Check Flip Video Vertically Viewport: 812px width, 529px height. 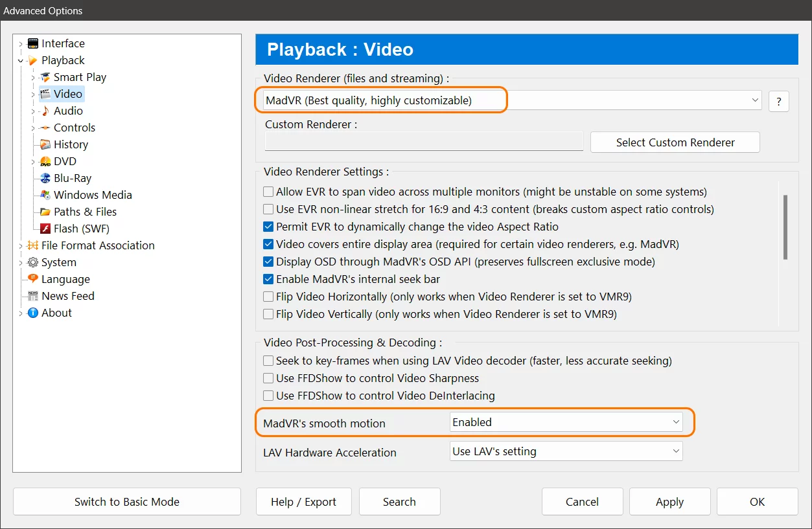[268, 315]
